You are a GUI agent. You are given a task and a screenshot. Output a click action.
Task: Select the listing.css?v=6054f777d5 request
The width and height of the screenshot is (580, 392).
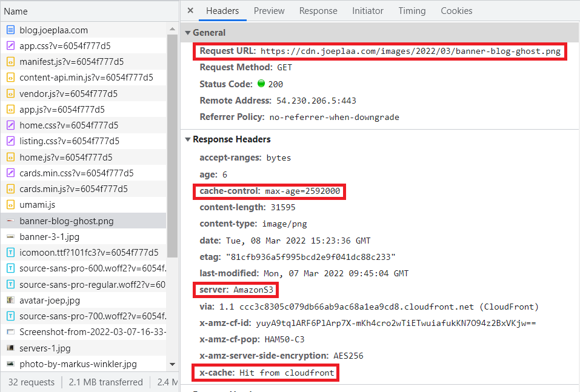click(84, 141)
